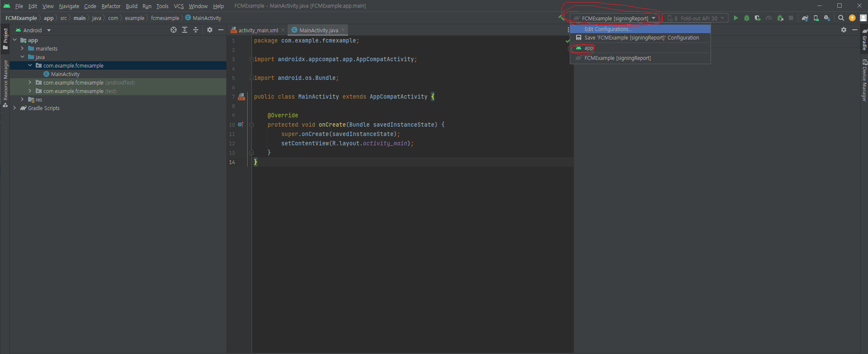Switch to activity_main.xml tab
The width and height of the screenshot is (868, 354).
[x=258, y=30]
